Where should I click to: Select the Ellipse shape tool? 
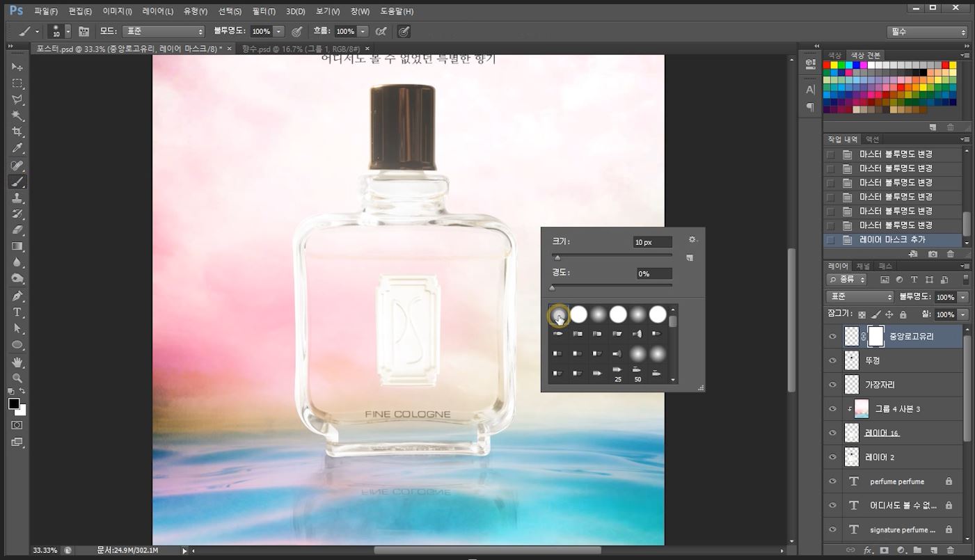pyautogui.click(x=17, y=345)
